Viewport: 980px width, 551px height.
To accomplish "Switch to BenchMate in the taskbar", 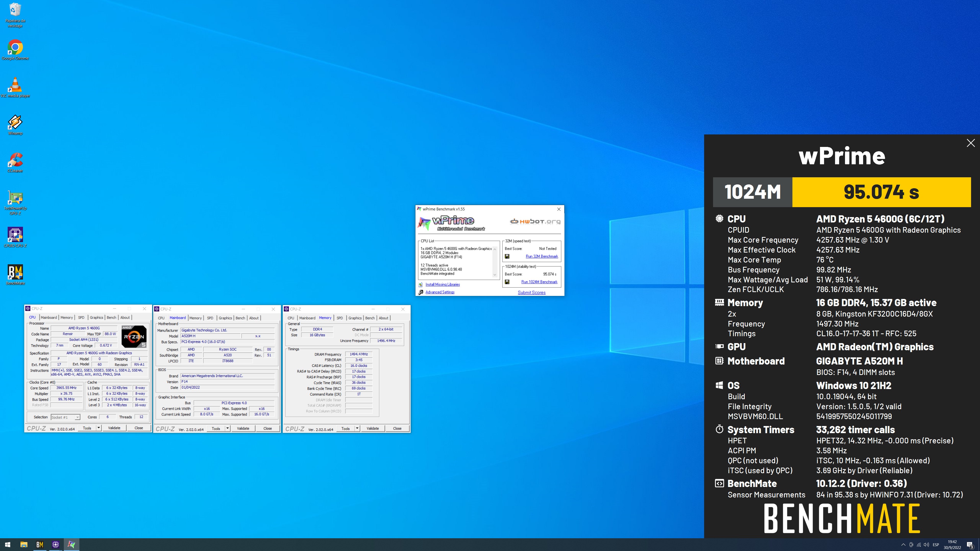I will click(40, 545).
